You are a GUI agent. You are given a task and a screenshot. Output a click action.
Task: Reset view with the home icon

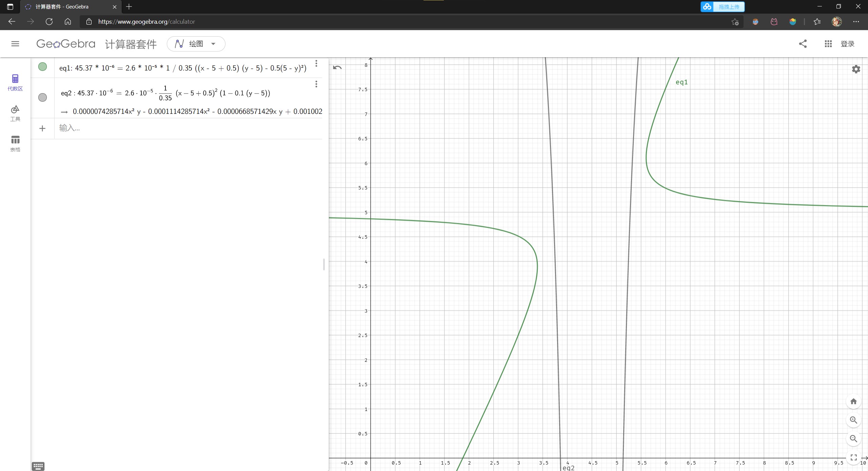tap(853, 402)
